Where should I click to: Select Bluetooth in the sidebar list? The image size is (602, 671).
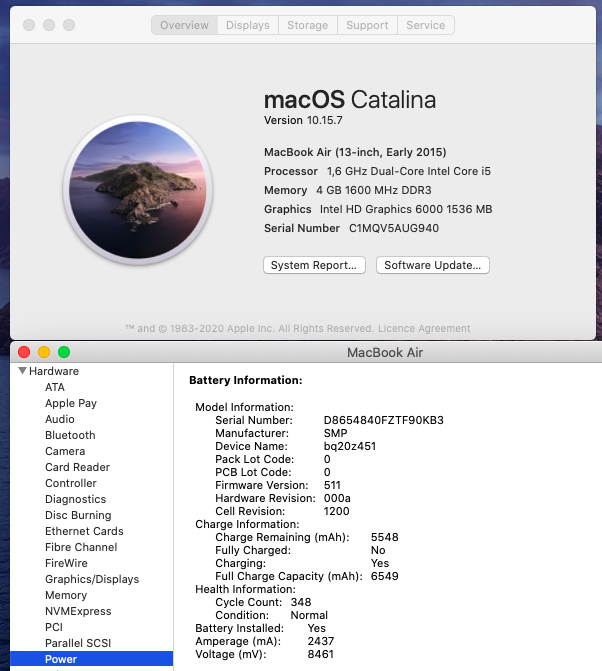(x=70, y=435)
